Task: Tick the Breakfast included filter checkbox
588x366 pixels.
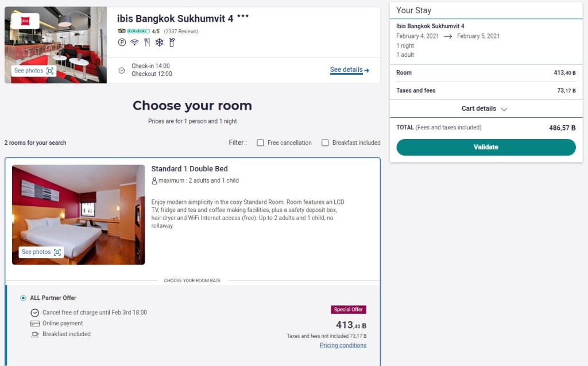Action: (325, 142)
